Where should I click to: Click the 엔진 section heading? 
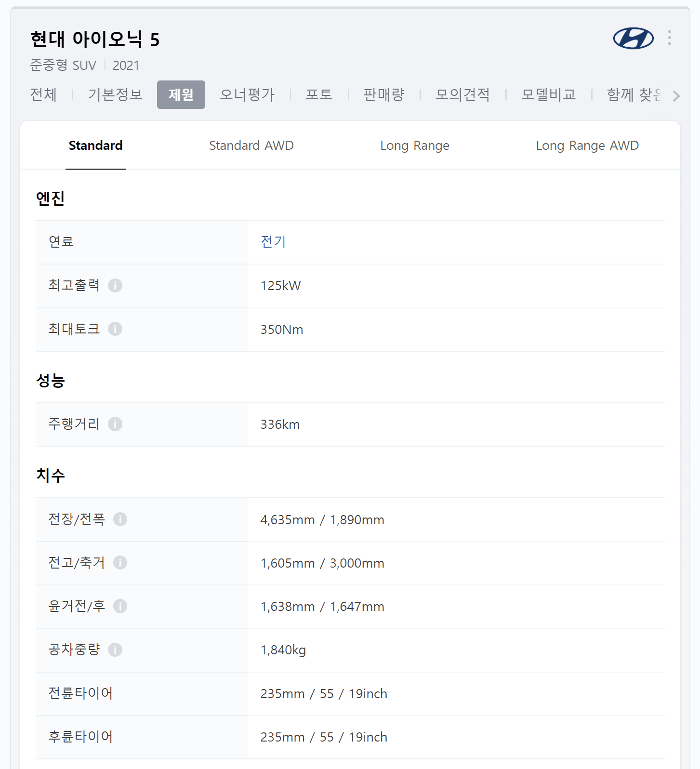point(51,198)
